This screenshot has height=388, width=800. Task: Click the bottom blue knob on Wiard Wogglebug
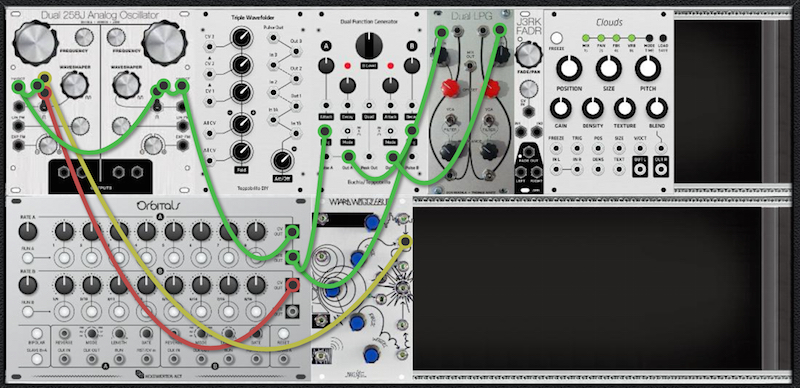(371, 354)
